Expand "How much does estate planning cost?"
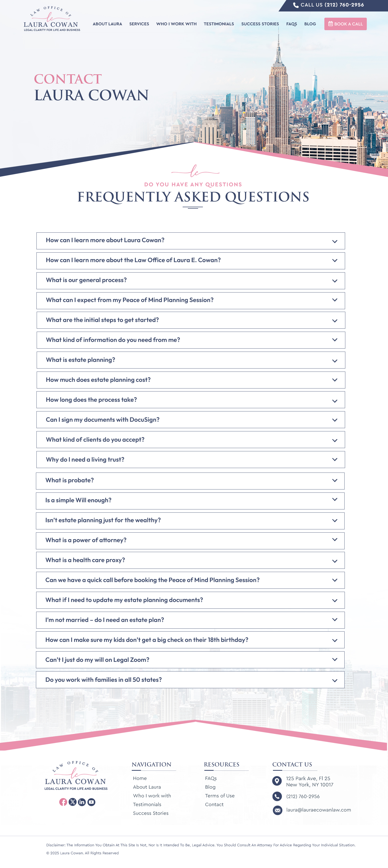The height and width of the screenshot is (868, 388). tap(190, 380)
